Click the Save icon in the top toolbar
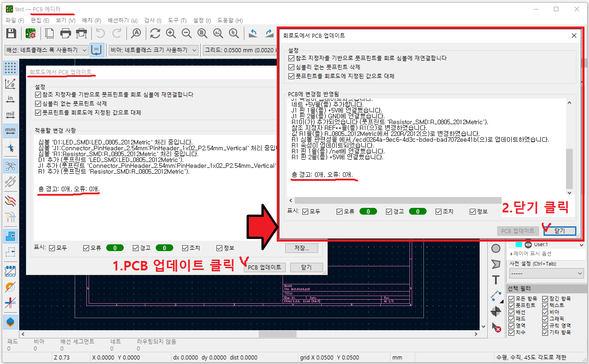Image resolution: width=589 pixels, height=364 pixels. pos(11,33)
